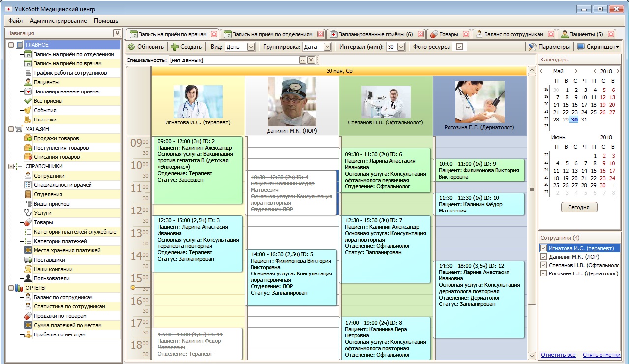Go to previous month arrow next to Май
The height and width of the screenshot is (364, 629).
click(x=541, y=71)
